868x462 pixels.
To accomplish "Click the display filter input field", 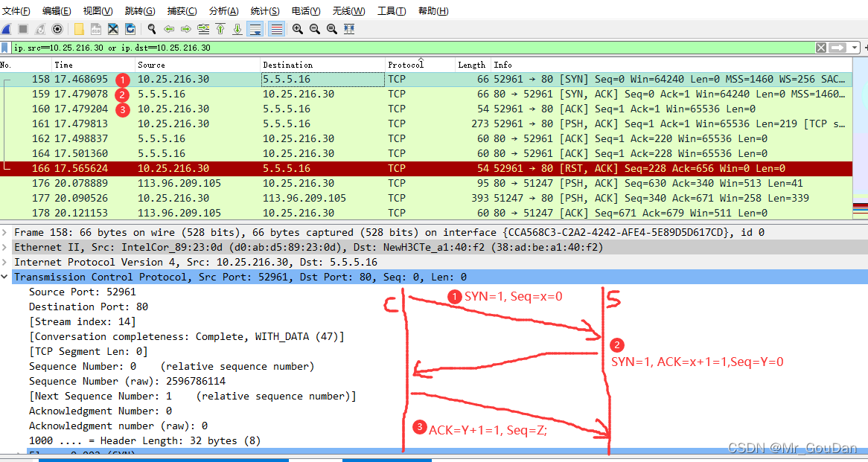I will pos(412,48).
